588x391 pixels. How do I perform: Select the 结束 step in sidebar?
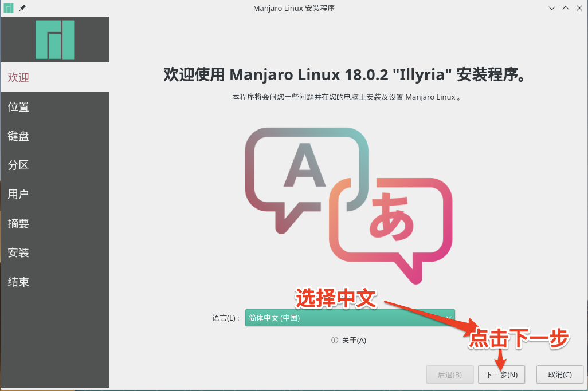(x=55, y=282)
